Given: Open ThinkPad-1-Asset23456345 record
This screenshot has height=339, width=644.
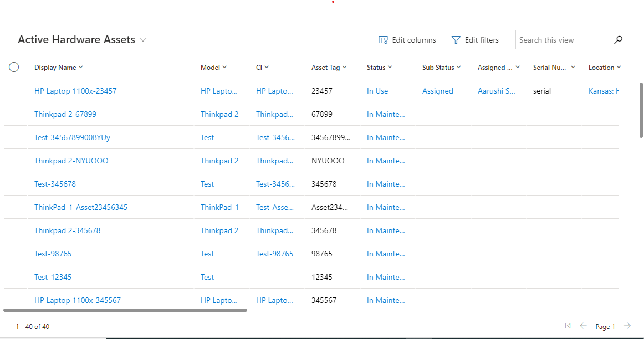Looking at the screenshot, I should click(81, 207).
